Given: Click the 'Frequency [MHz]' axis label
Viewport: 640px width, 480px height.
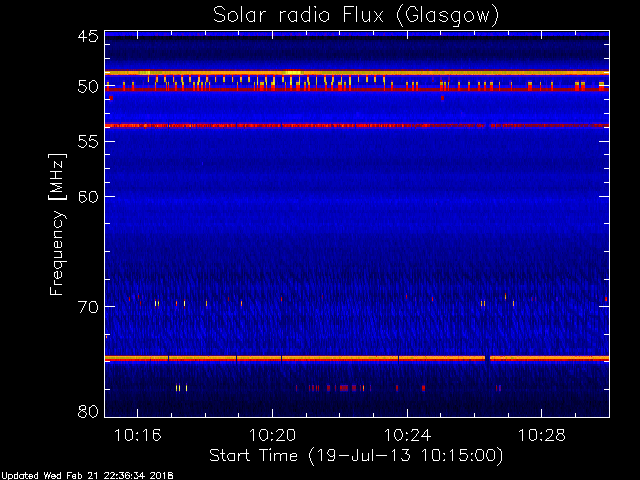Looking at the screenshot, I should point(57,224).
